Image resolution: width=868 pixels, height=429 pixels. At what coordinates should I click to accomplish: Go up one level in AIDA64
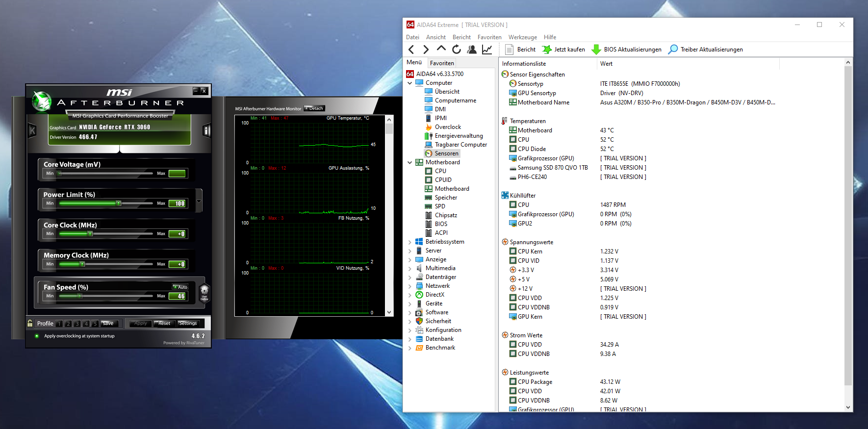click(x=441, y=49)
